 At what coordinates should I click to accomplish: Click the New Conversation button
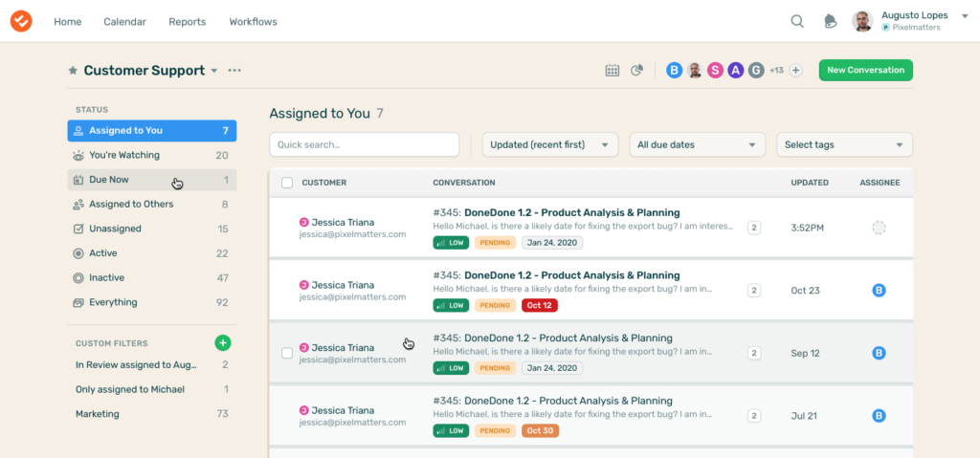coord(865,70)
